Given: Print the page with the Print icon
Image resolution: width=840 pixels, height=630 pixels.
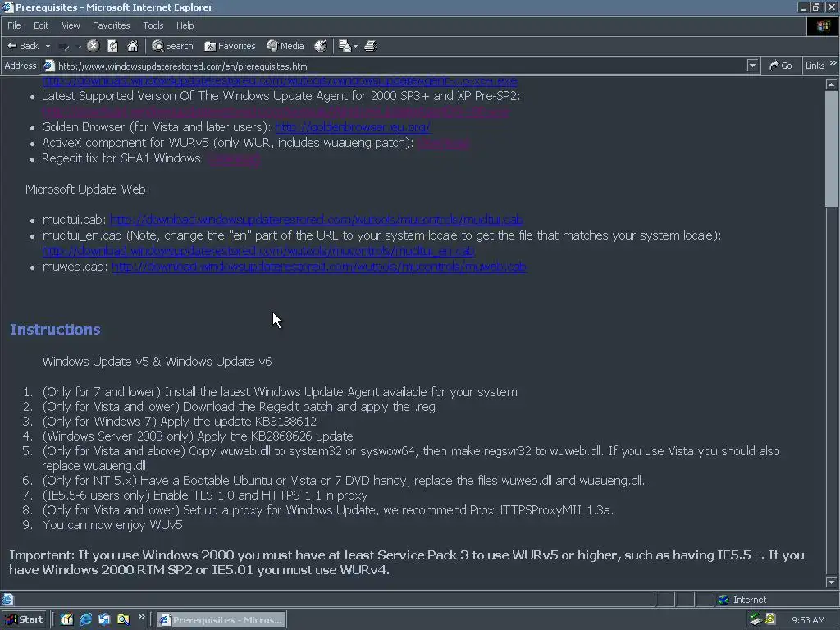Looking at the screenshot, I should click(371, 46).
